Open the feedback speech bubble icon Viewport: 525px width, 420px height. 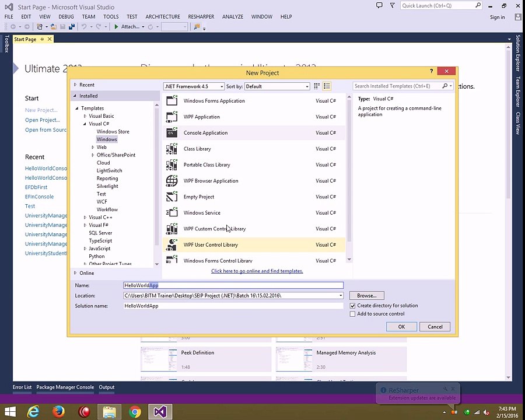tap(379, 5)
